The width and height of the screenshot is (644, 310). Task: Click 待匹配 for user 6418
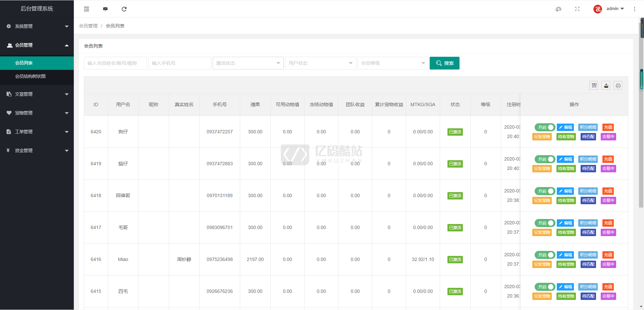588,201
